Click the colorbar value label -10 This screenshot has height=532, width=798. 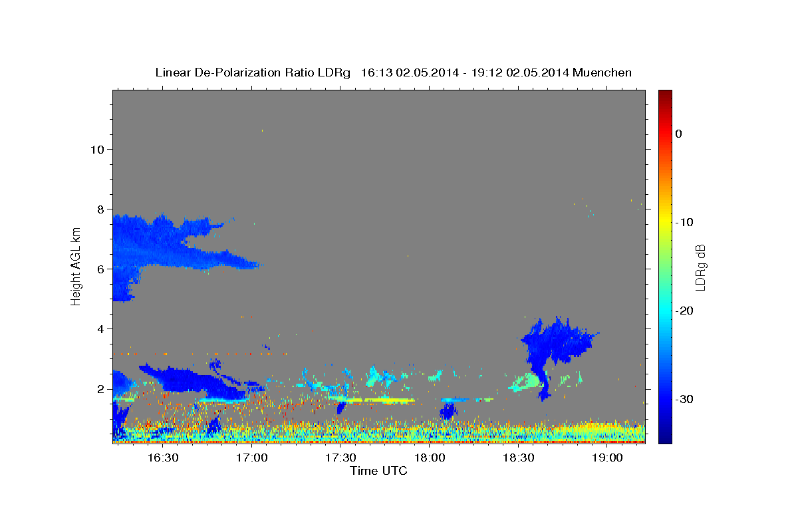pyautogui.click(x=685, y=222)
